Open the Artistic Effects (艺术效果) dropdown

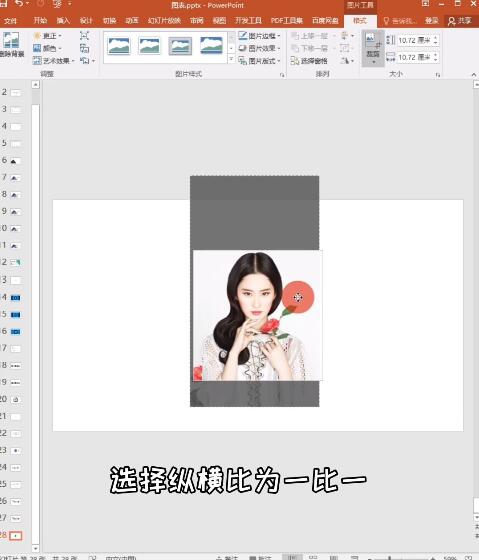pyautogui.click(x=54, y=61)
